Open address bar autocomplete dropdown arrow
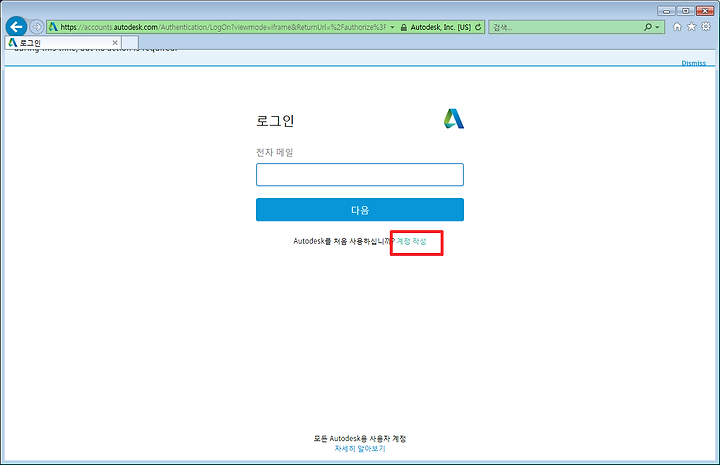This screenshot has height=465, width=720. pos(393,27)
